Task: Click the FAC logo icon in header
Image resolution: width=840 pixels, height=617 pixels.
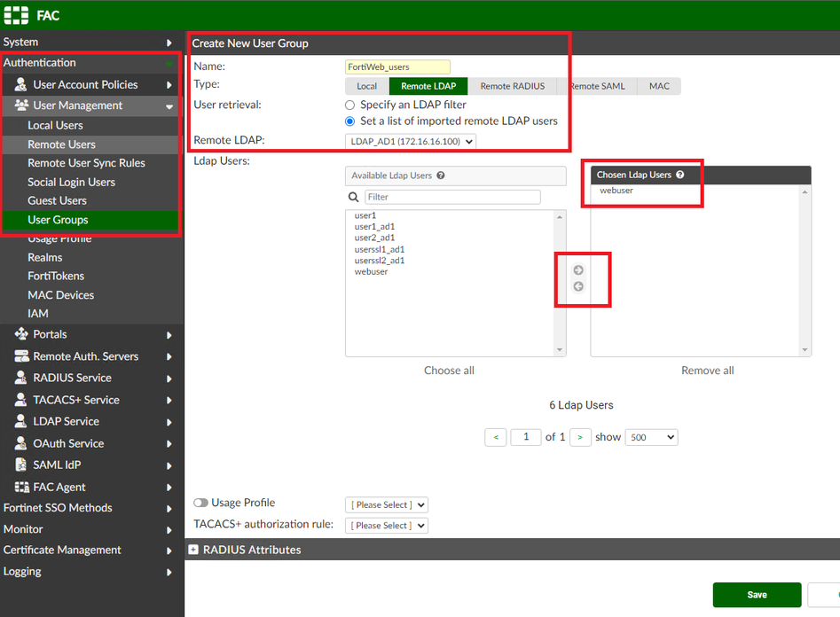Action: click(x=16, y=16)
